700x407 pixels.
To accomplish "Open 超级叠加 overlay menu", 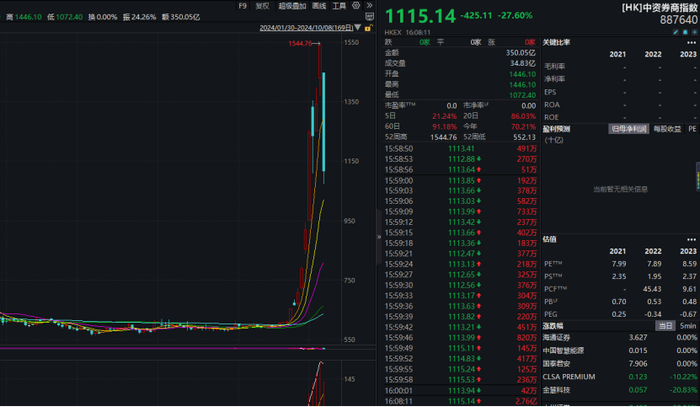I will (292, 6).
